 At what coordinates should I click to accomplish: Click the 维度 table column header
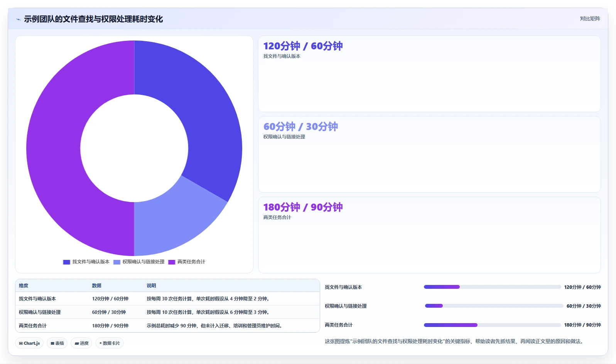[x=24, y=286]
